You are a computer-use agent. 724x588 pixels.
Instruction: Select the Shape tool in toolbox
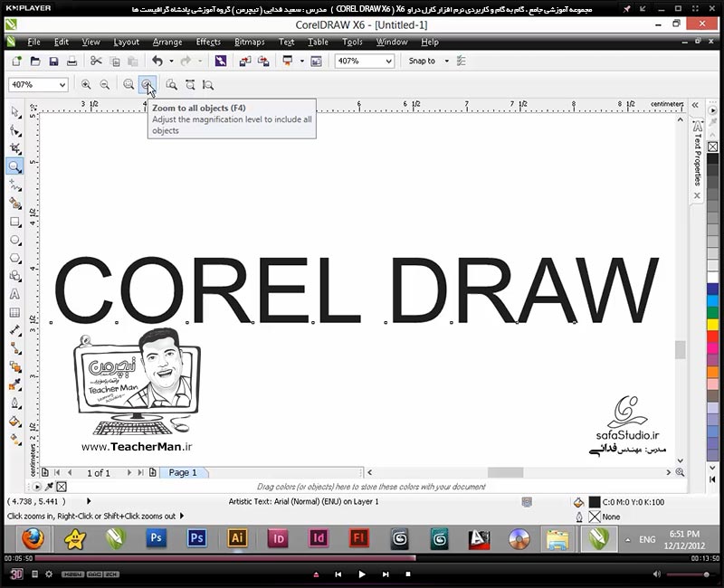14,130
